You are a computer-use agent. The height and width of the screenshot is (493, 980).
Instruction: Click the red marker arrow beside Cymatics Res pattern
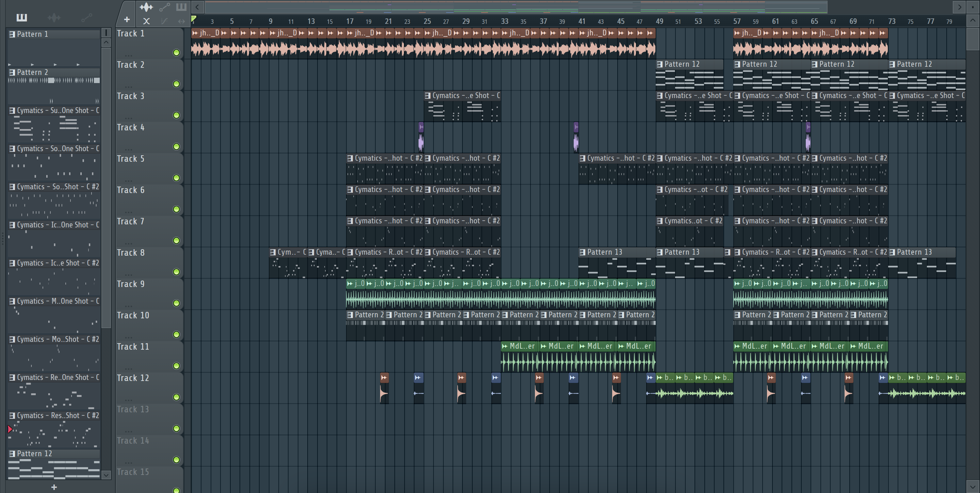coord(10,429)
